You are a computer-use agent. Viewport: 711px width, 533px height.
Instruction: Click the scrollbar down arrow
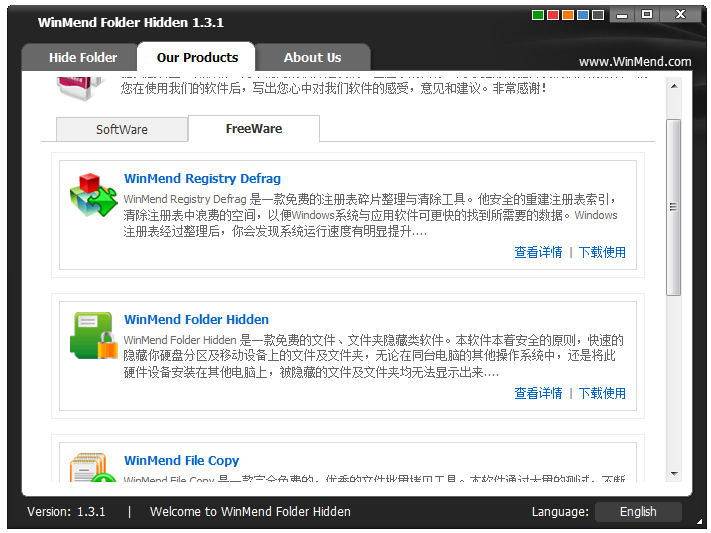(674, 474)
